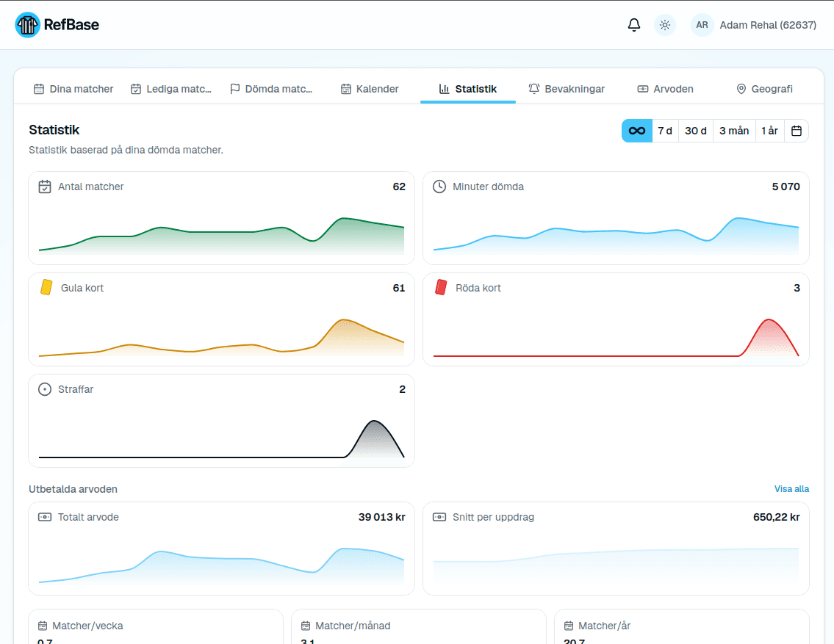Click the RefBase jersey logo

pos(28,25)
